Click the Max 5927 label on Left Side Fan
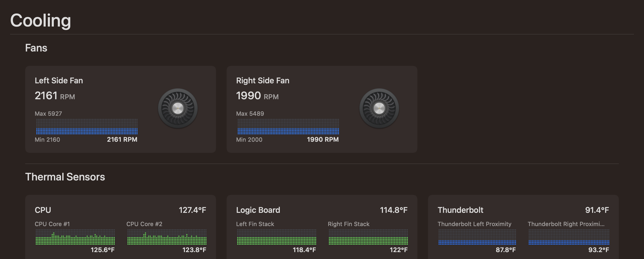The width and height of the screenshot is (644, 259). pos(48,114)
